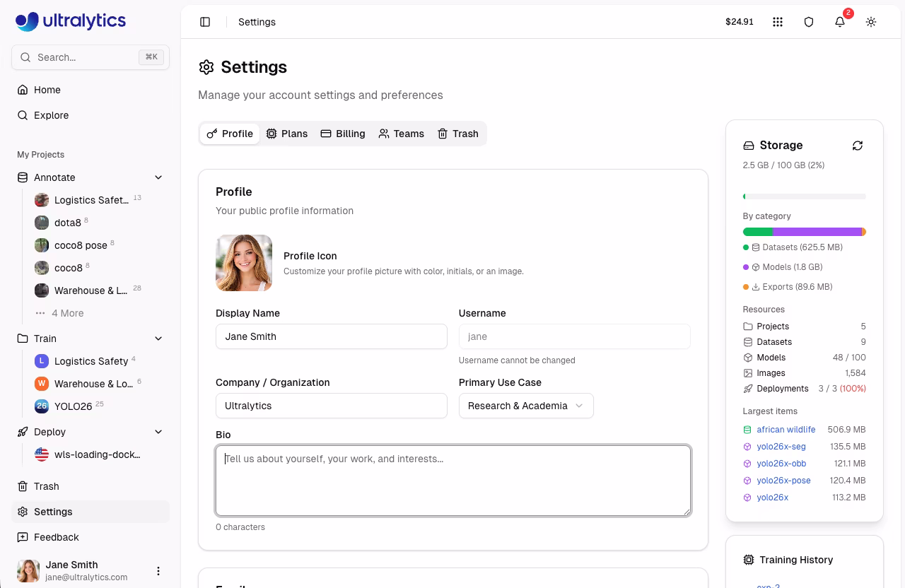Switch to the Teams tab
905x588 pixels.
(401, 134)
